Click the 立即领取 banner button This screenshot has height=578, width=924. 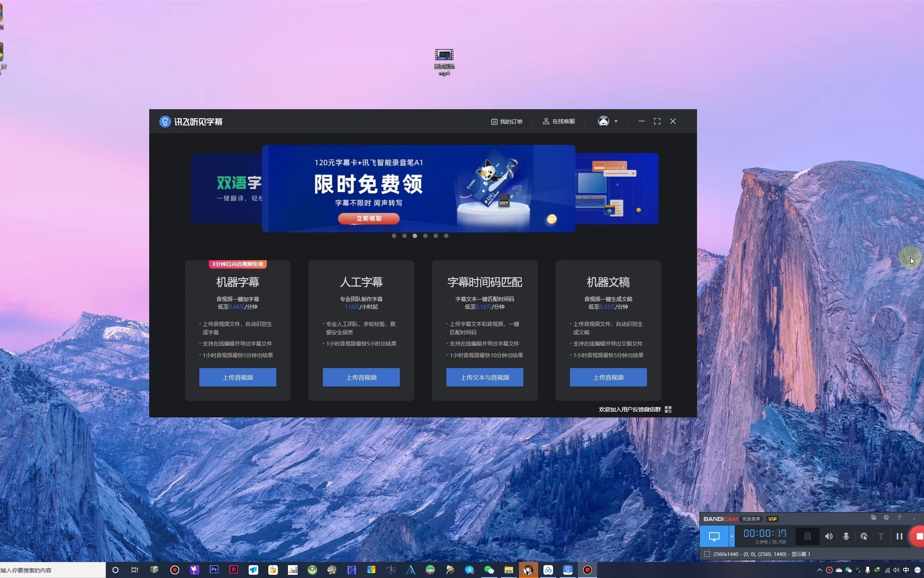369,219
